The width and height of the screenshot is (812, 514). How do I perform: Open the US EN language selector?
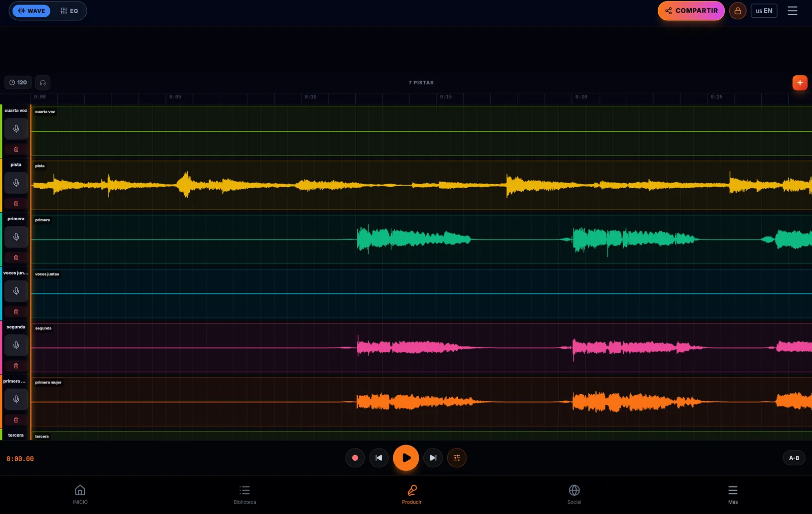pos(764,11)
